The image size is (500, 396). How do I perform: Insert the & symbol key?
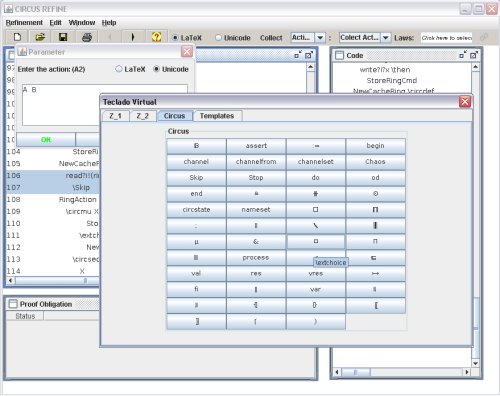[x=256, y=242]
